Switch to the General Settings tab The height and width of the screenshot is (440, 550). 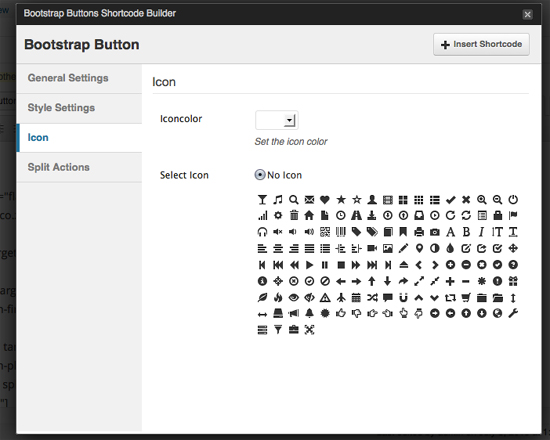(79, 78)
